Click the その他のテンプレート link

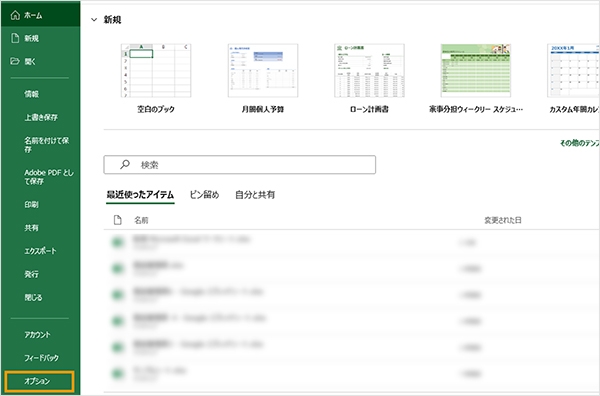[x=579, y=143]
